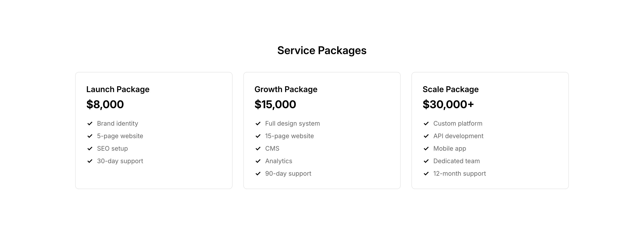Select the Growth Package title
This screenshot has width=644, height=232.
(286, 89)
